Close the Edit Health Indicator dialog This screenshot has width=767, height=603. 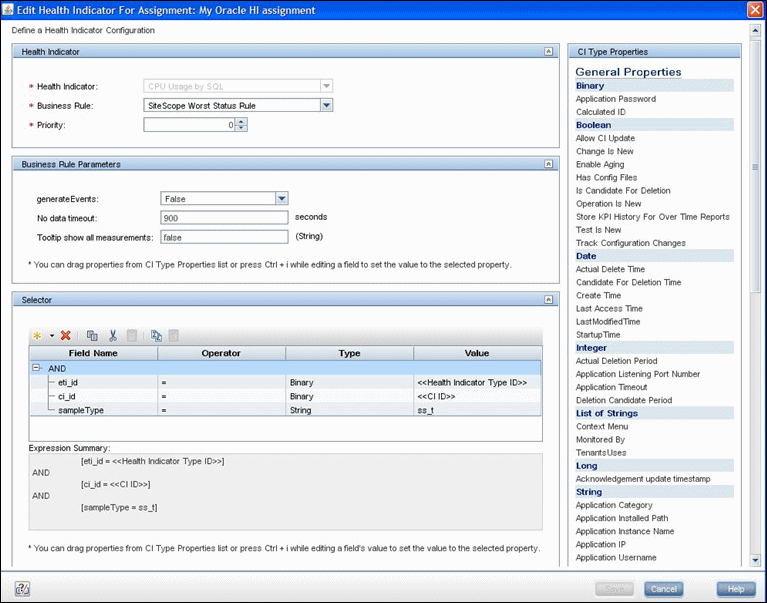click(x=753, y=10)
